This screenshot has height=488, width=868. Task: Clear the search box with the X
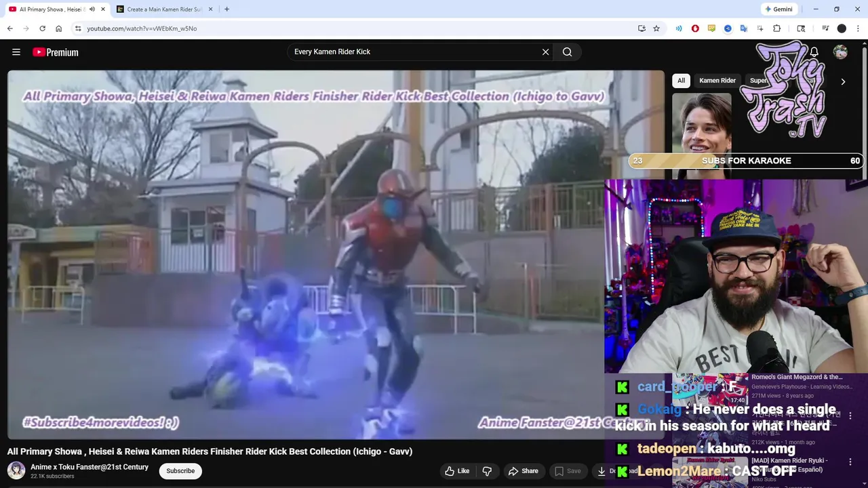(545, 52)
